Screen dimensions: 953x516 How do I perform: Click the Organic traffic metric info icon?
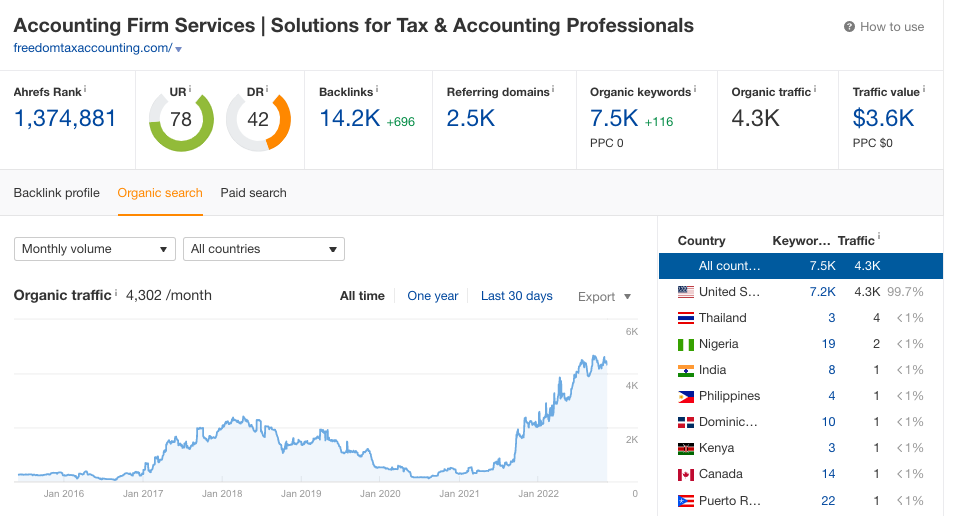(x=815, y=89)
